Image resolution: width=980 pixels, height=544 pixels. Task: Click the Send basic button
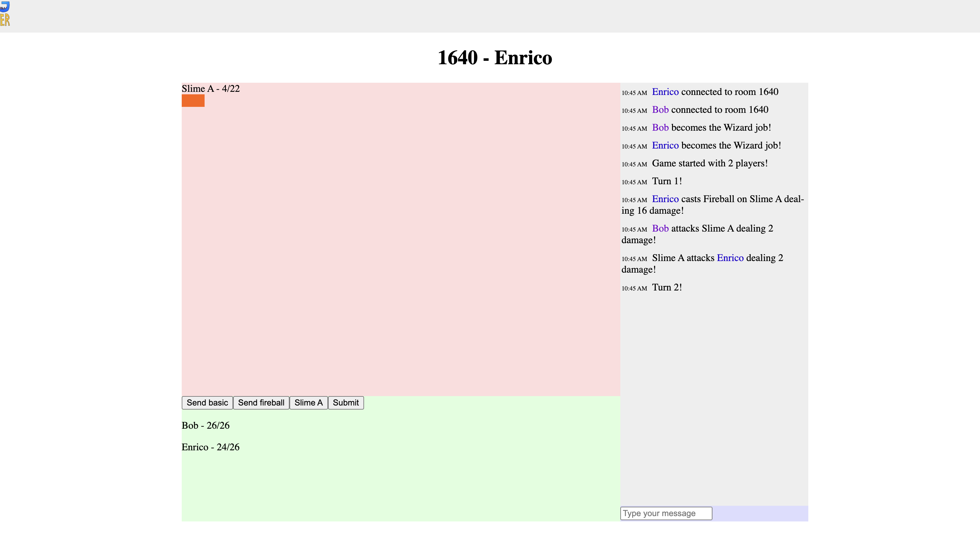coord(207,402)
